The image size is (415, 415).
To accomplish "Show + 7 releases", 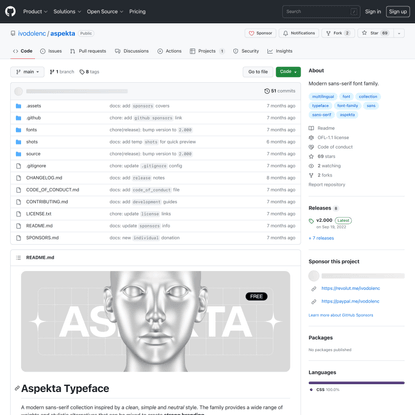I will coord(321,238).
